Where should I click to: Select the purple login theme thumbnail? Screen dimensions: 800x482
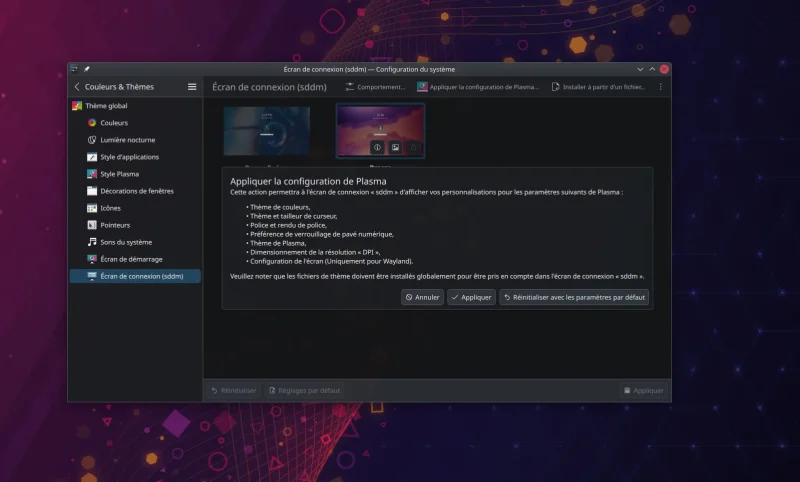(x=380, y=131)
